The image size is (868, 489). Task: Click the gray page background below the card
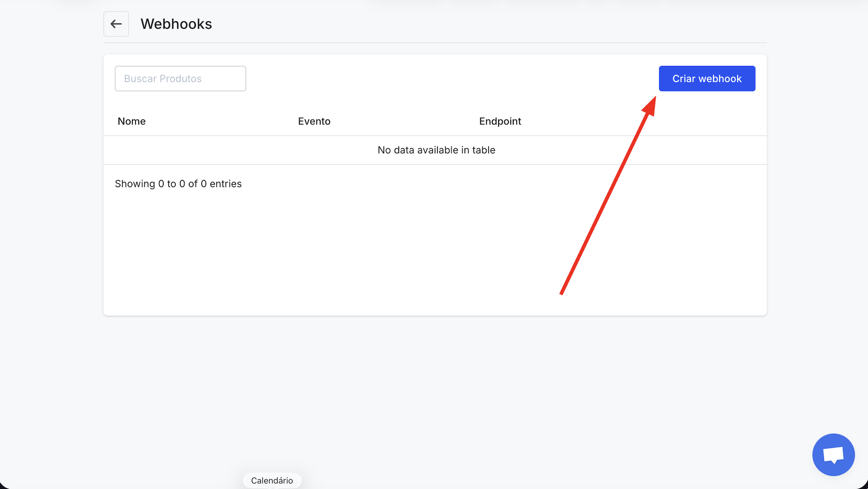[x=435, y=387]
